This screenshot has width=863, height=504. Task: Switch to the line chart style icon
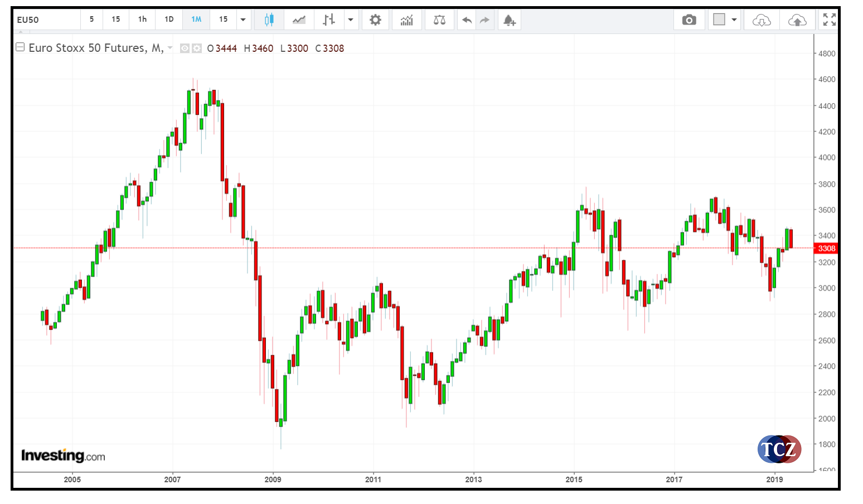point(299,20)
